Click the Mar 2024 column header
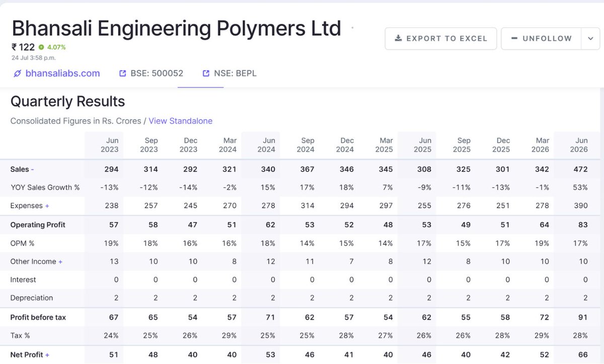604x364 pixels. [x=227, y=145]
